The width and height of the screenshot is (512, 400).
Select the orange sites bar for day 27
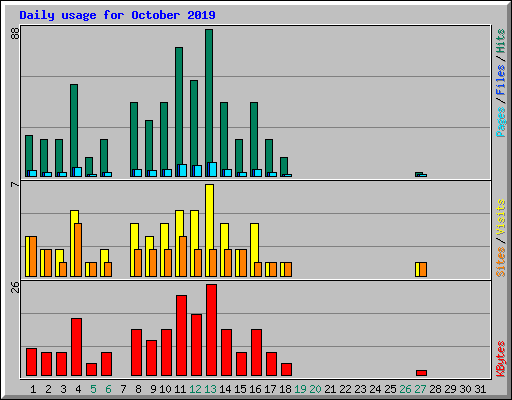click(x=423, y=269)
